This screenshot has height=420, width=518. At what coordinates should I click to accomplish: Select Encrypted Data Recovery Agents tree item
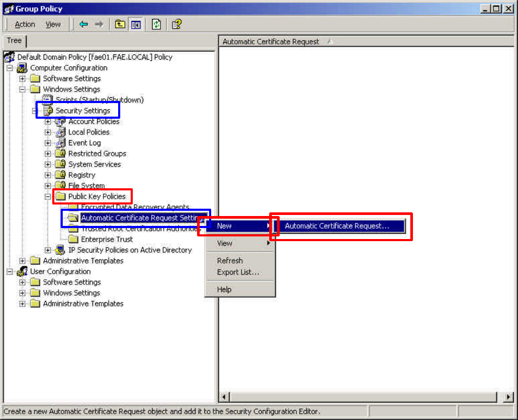pyautogui.click(x=135, y=207)
